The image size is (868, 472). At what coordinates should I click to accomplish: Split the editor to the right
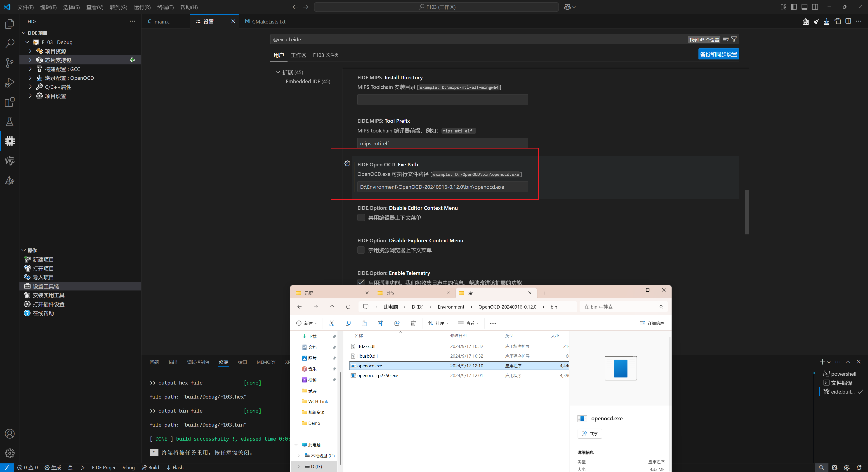848,21
